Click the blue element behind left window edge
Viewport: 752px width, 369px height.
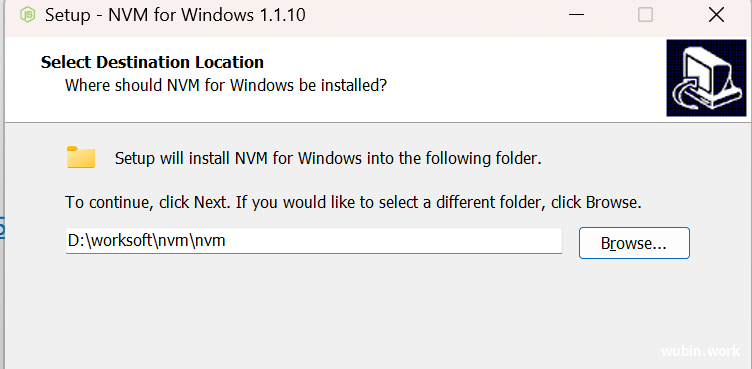click(2, 228)
